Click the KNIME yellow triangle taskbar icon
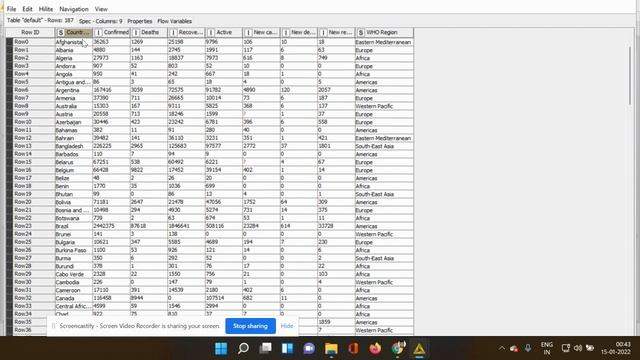 pos(419,349)
